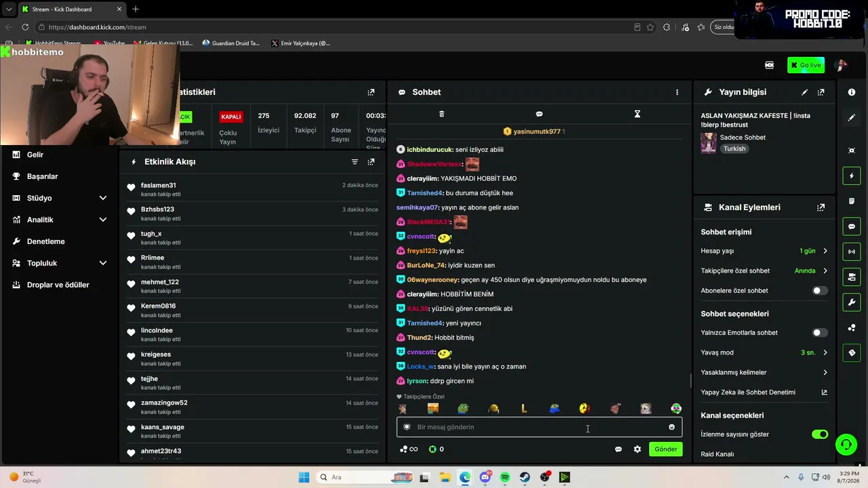
Task: Click the Raid Kanalı option
Action: point(717,454)
